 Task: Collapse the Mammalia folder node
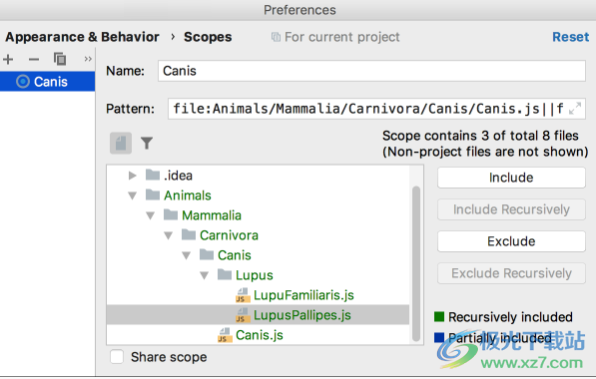pyautogui.click(x=150, y=216)
